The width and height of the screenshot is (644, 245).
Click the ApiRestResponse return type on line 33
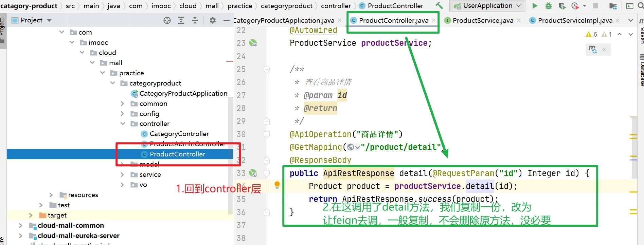tap(359, 173)
